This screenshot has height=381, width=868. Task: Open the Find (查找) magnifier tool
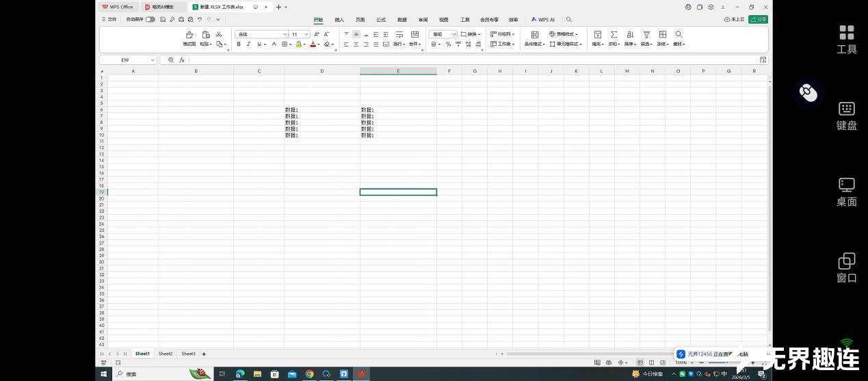coord(679,35)
